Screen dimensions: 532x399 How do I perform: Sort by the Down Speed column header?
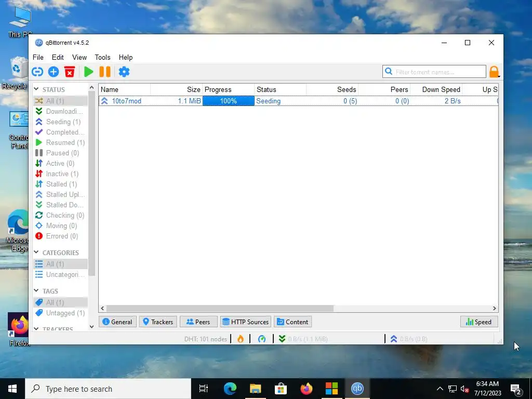point(436,89)
